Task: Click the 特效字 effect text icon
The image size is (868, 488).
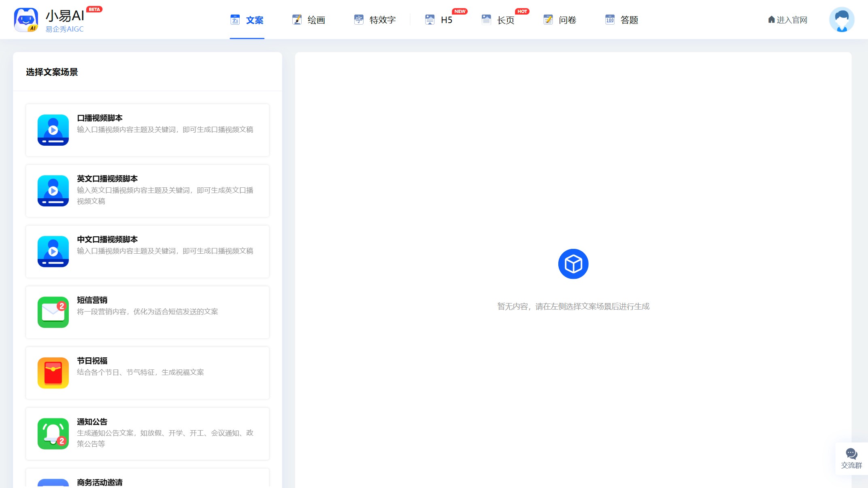Action: [360, 19]
